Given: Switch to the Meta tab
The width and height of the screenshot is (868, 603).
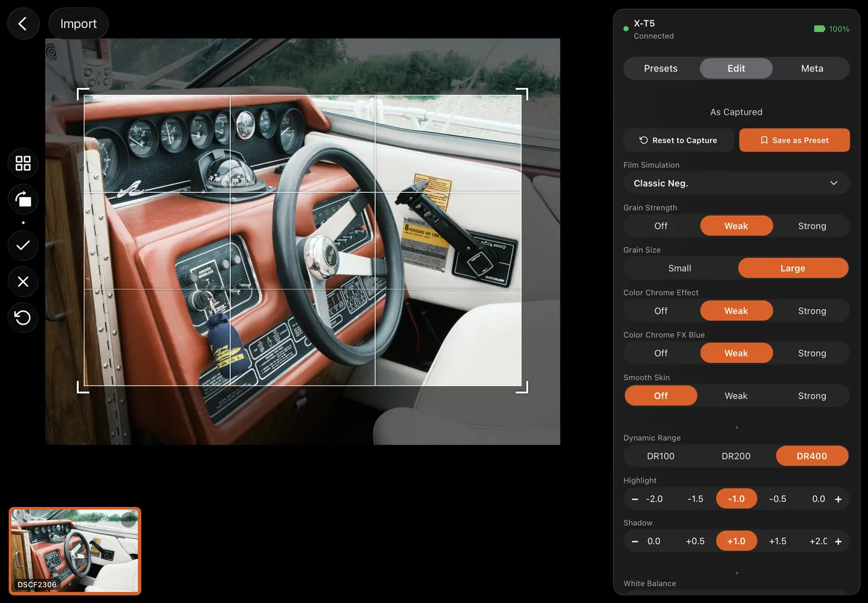Looking at the screenshot, I should 812,68.
